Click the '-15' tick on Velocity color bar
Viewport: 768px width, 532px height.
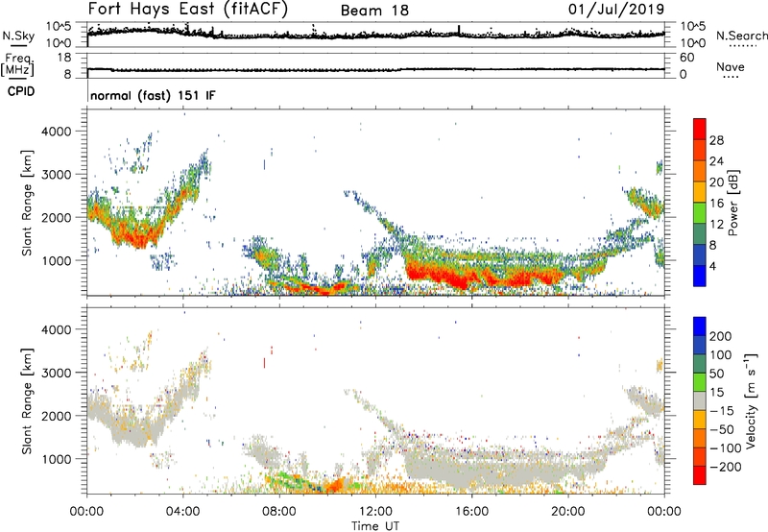click(722, 410)
